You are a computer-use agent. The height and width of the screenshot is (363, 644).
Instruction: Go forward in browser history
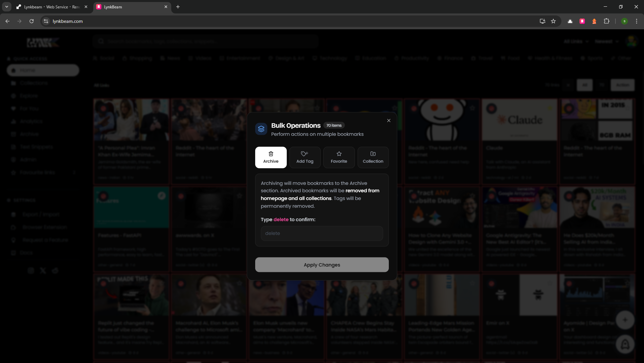19,21
